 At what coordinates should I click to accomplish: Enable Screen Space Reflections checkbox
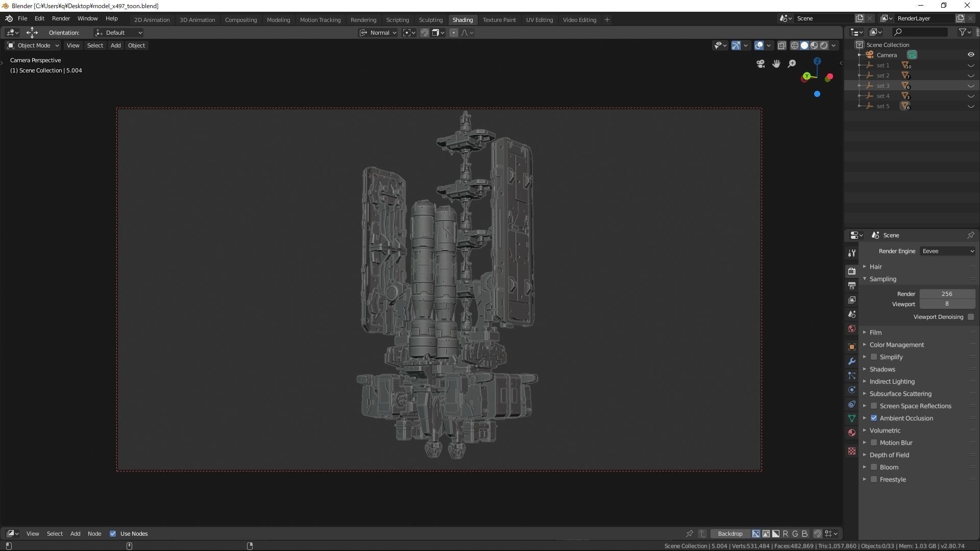(874, 406)
